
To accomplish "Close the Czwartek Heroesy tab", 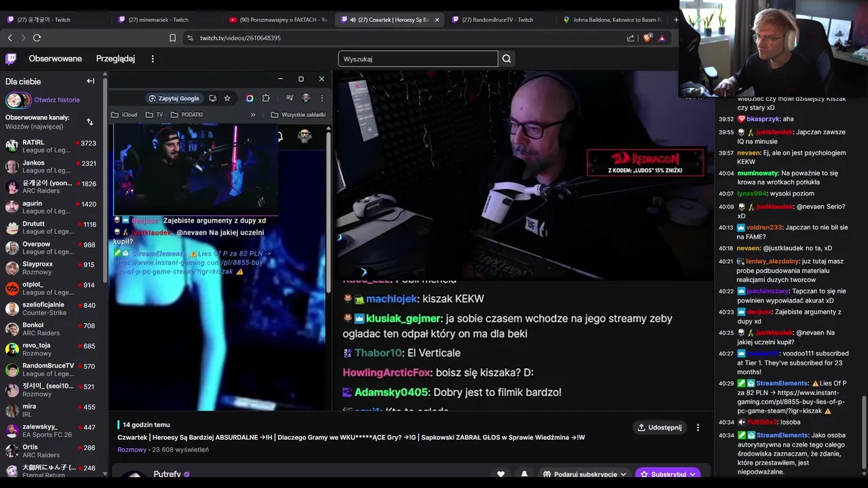I will pos(437,20).
